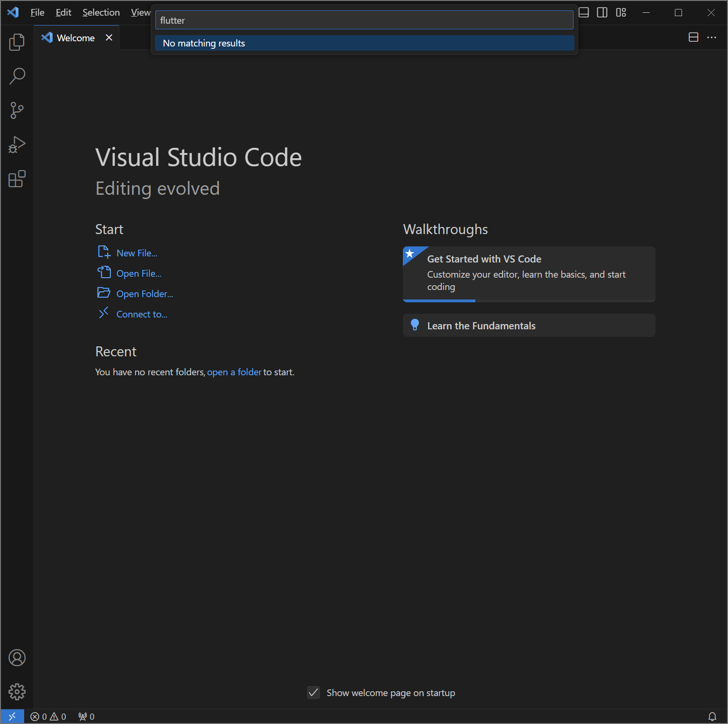Open the Extensions view
Screen dimensions: 728x724
(x=17, y=179)
